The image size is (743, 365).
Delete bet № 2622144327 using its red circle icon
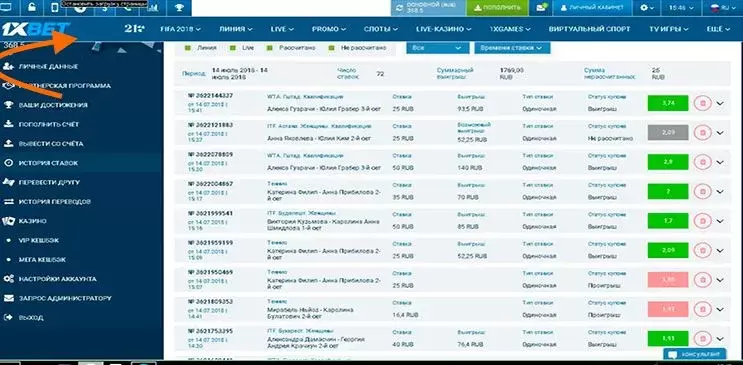click(703, 103)
